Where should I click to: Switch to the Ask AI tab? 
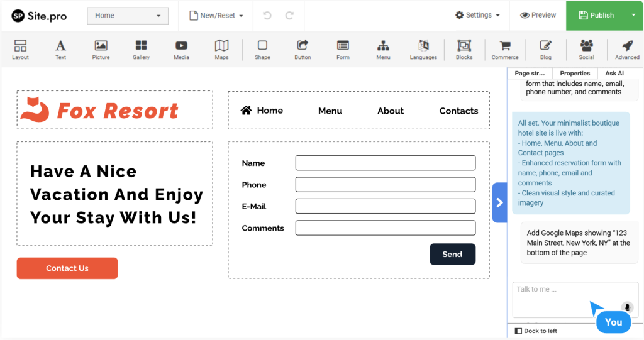(x=614, y=74)
